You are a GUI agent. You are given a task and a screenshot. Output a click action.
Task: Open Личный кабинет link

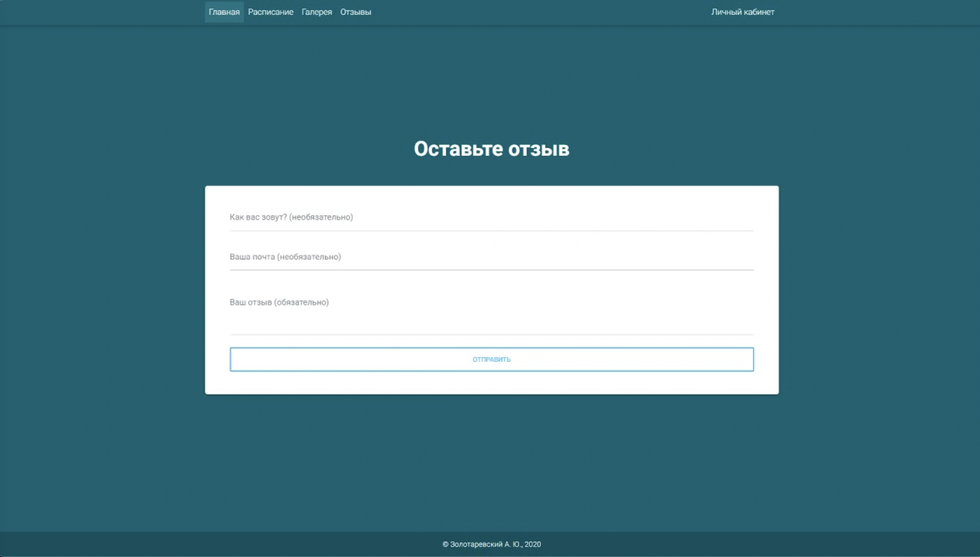tap(743, 12)
